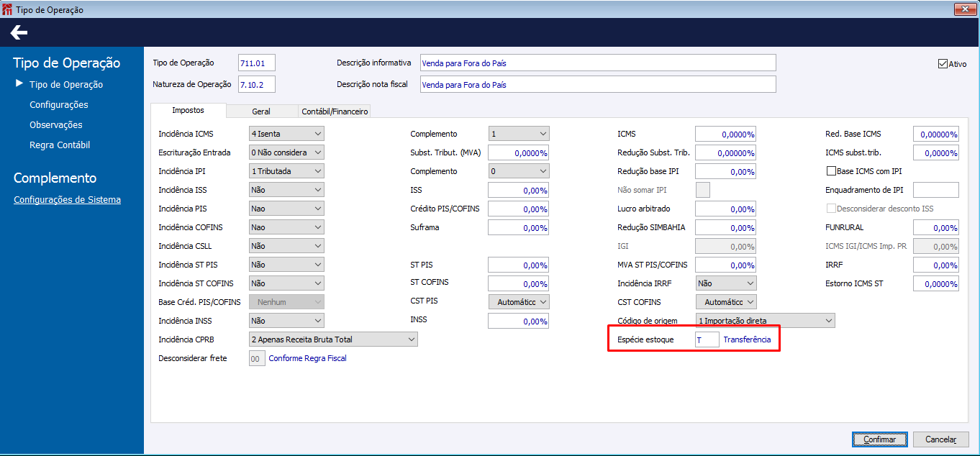Open the Incidência ISS dropdown
Viewport: 980px width, 456px height.
pos(286,190)
